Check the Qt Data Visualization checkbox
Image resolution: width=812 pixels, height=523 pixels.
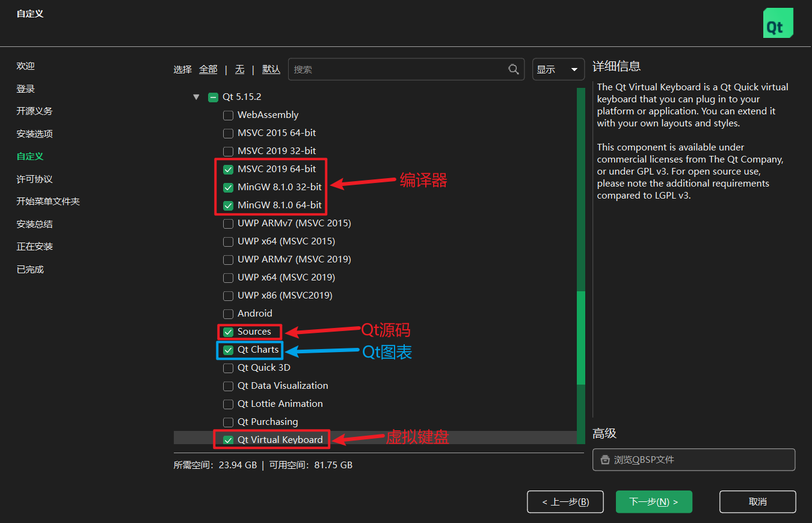[228, 386]
